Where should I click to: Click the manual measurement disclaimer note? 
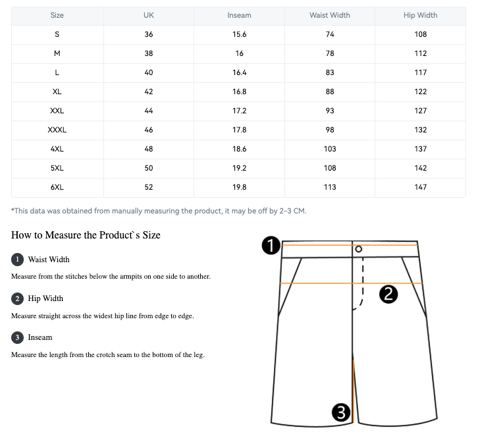coord(159,211)
